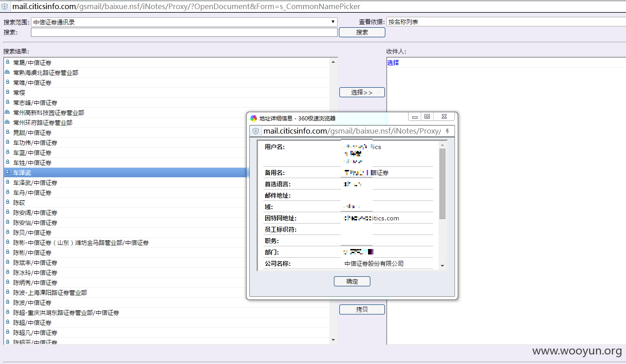626x364 pixels.
Task: Click the person icon beside 陈炳秀/中信证券
Action: [7, 282]
